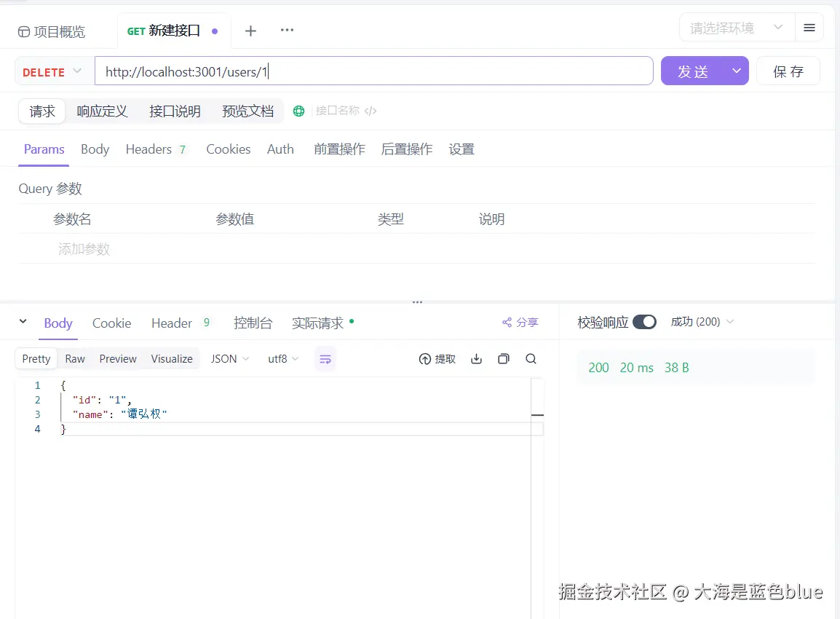This screenshot has width=840, height=619.
Task: Open the 成功 (200) response dropdown
Action: tap(702, 322)
